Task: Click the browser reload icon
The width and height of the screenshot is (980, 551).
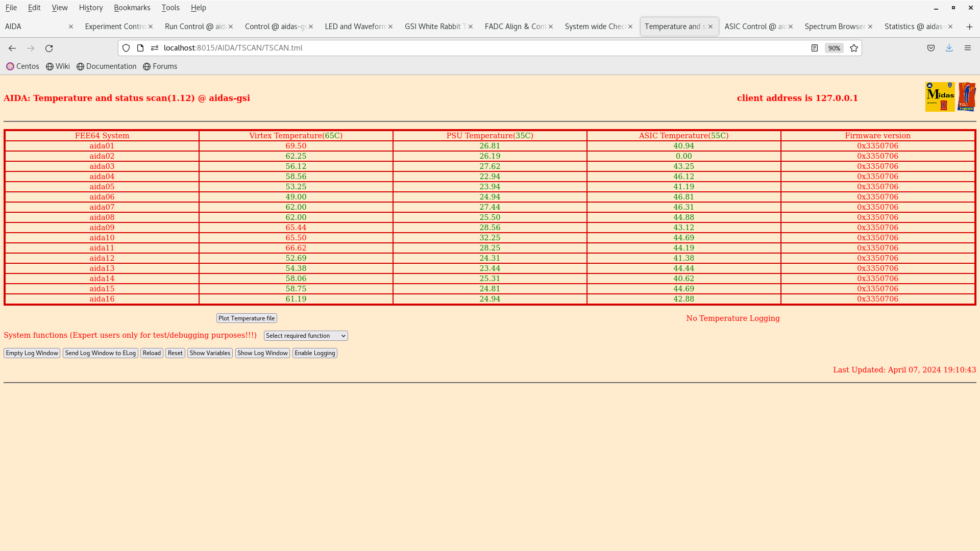Action: click(x=49, y=48)
